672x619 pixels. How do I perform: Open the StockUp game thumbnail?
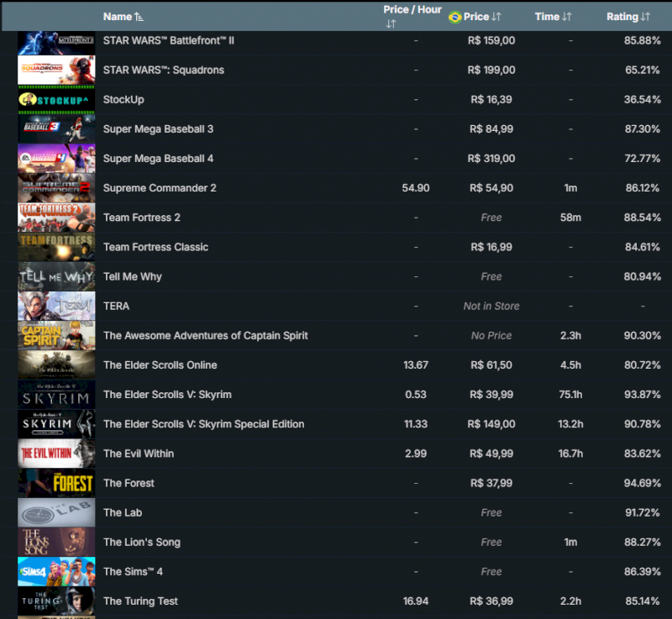[x=56, y=100]
